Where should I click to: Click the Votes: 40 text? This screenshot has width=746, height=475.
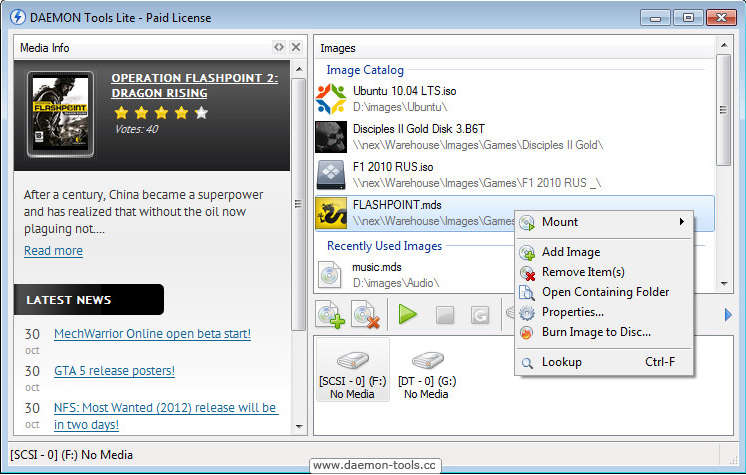coord(137,129)
